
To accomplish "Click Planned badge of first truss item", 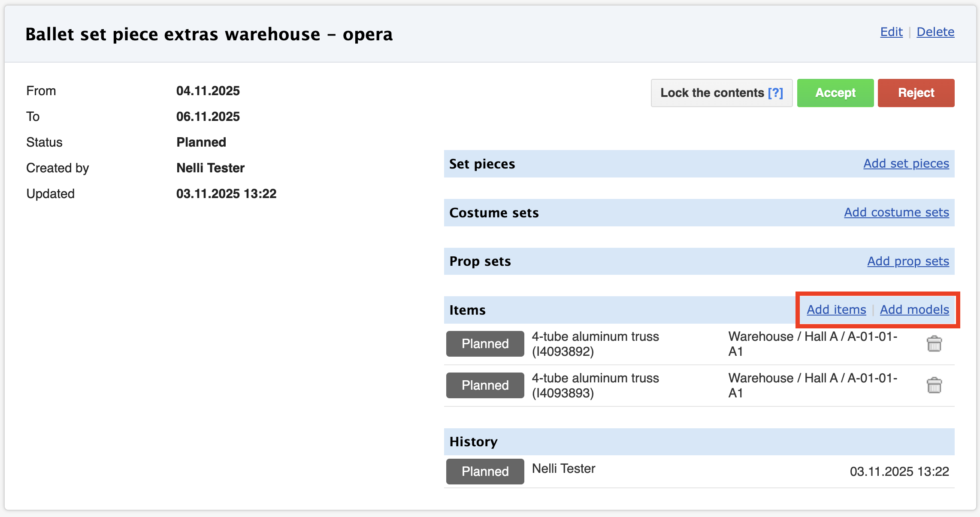I will pyautogui.click(x=485, y=344).
